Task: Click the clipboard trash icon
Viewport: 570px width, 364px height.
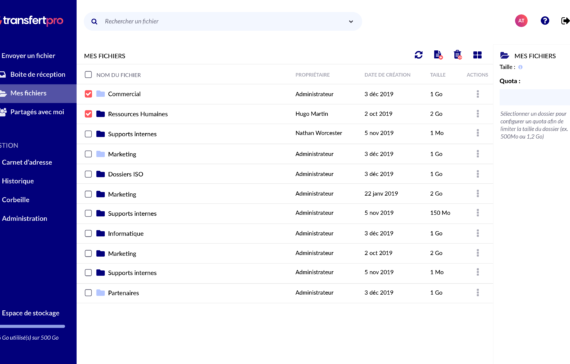Action: (x=458, y=55)
